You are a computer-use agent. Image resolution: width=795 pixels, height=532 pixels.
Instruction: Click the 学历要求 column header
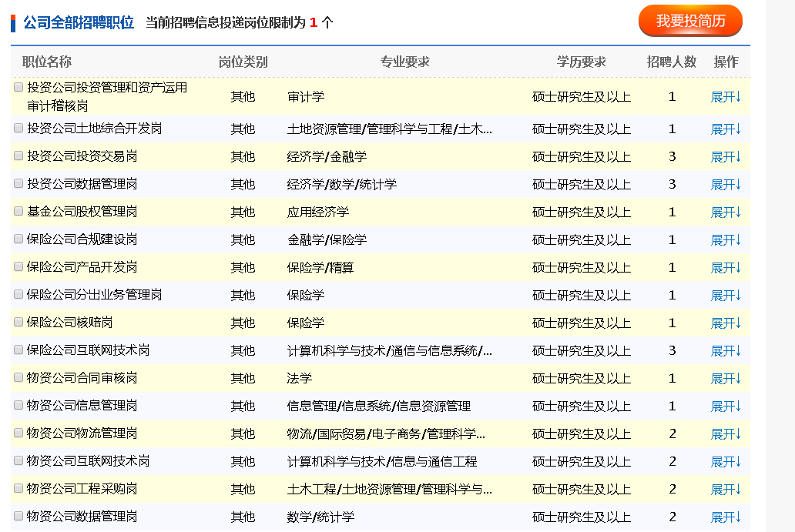coord(581,62)
